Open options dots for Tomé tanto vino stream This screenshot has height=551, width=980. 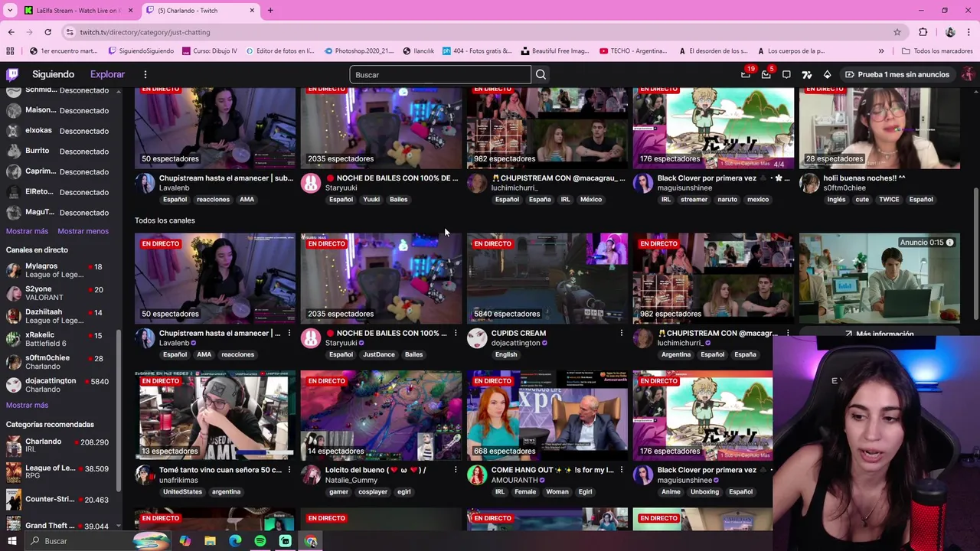point(289,470)
